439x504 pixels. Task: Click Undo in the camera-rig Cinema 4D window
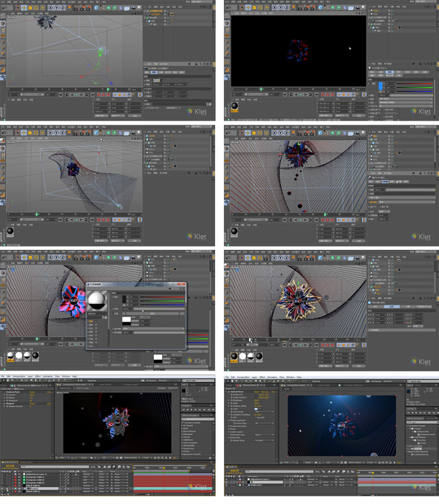[4, 7]
